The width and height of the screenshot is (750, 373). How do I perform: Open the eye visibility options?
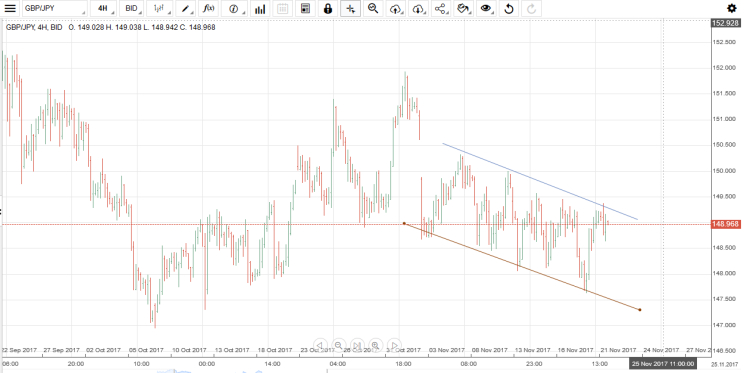click(x=486, y=9)
